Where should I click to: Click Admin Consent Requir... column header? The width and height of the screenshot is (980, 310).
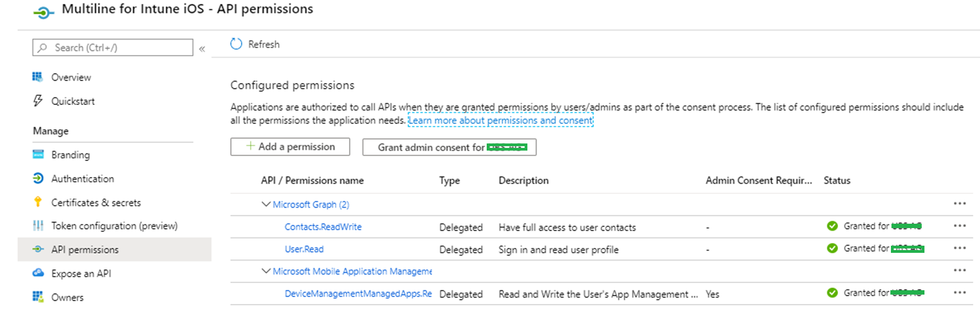[x=758, y=180]
